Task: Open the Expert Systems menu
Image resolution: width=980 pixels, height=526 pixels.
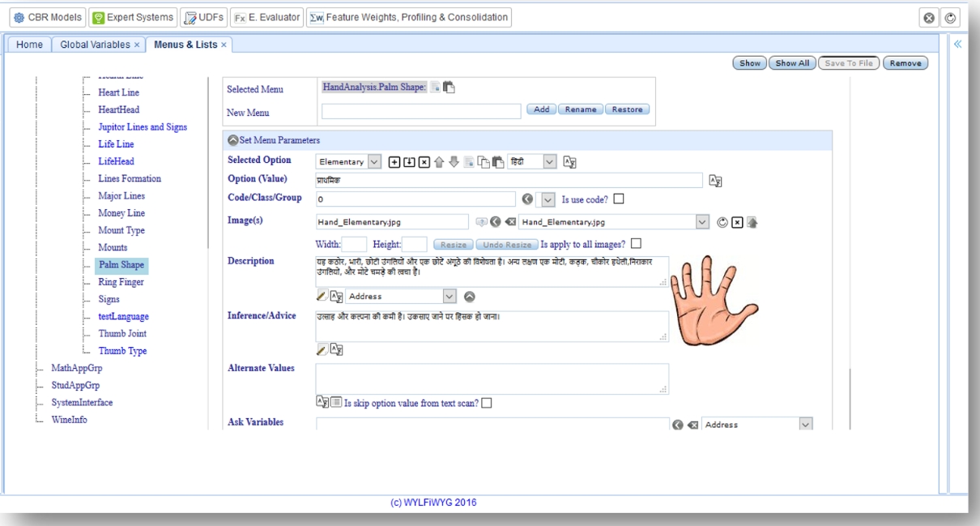Action: (x=133, y=17)
